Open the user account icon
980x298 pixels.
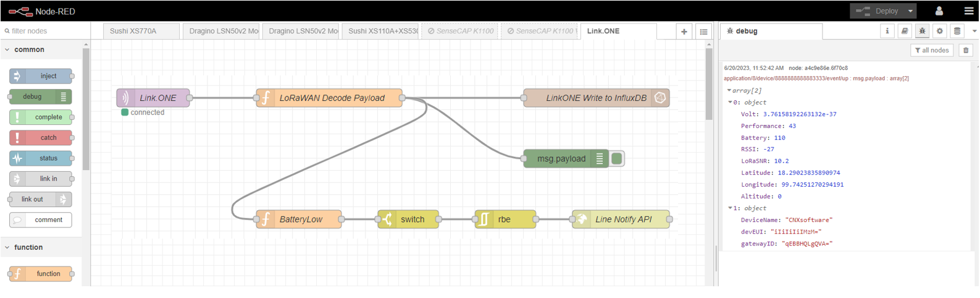939,11
